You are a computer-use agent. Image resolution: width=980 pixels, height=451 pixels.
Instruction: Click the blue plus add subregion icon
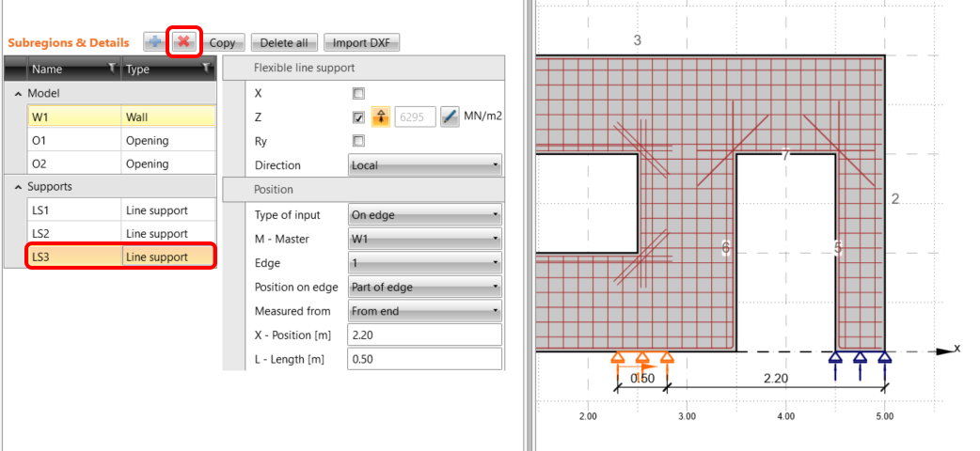point(153,42)
